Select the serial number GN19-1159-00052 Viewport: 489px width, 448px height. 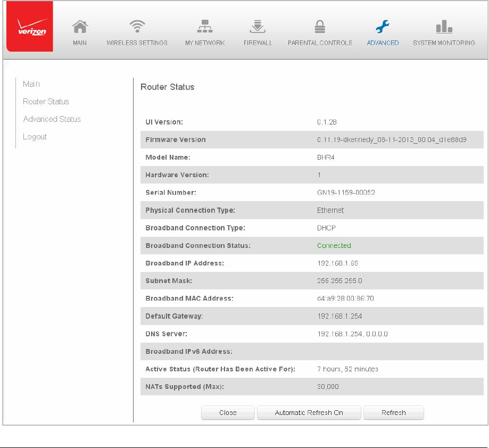click(x=346, y=193)
